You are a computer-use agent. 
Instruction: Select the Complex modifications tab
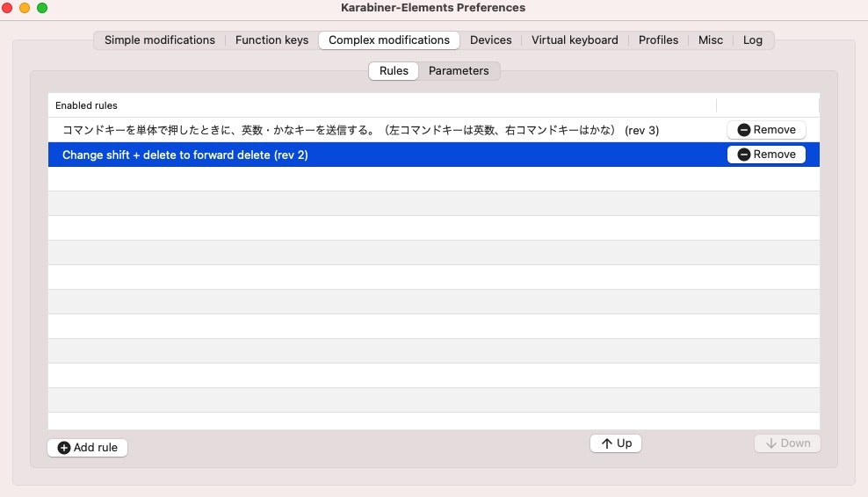(389, 40)
